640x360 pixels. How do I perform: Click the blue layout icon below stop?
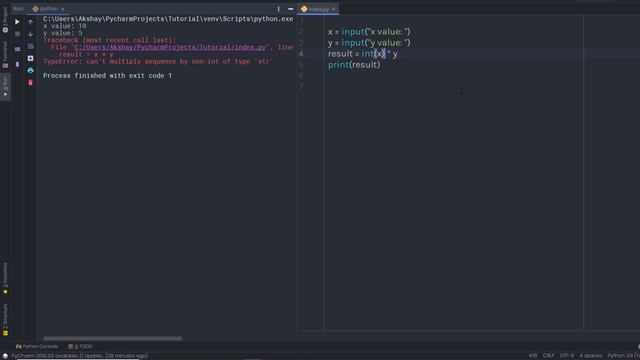(17, 49)
